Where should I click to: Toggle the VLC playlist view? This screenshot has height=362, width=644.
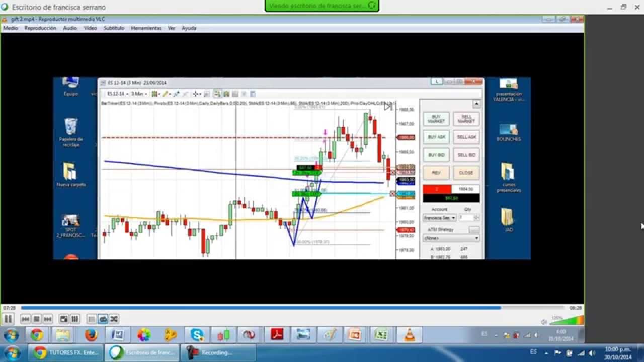point(91,319)
